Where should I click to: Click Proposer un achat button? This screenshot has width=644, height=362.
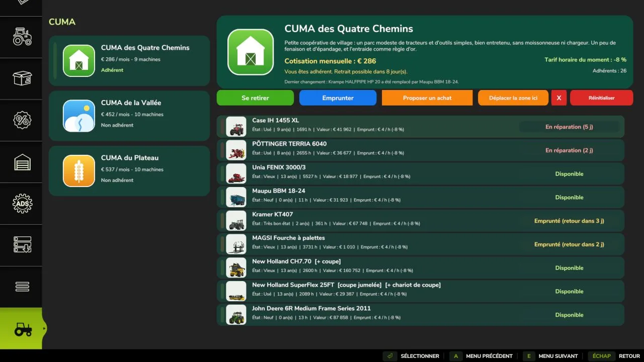coord(427,98)
